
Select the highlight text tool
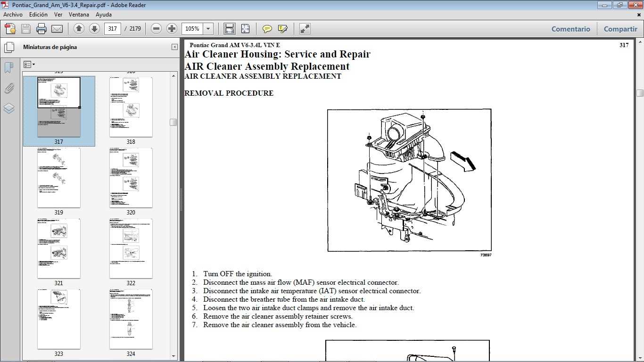pyautogui.click(x=283, y=29)
